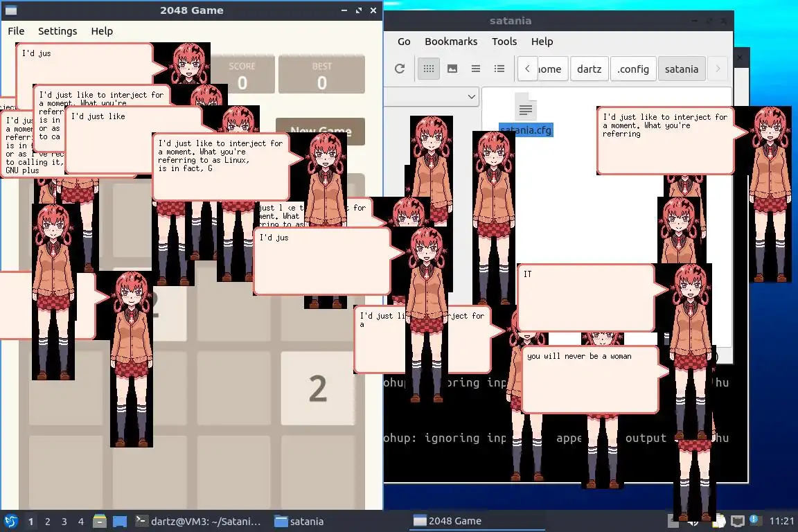
Task: Open the Settings menu in 2048 Game
Action: tap(57, 31)
